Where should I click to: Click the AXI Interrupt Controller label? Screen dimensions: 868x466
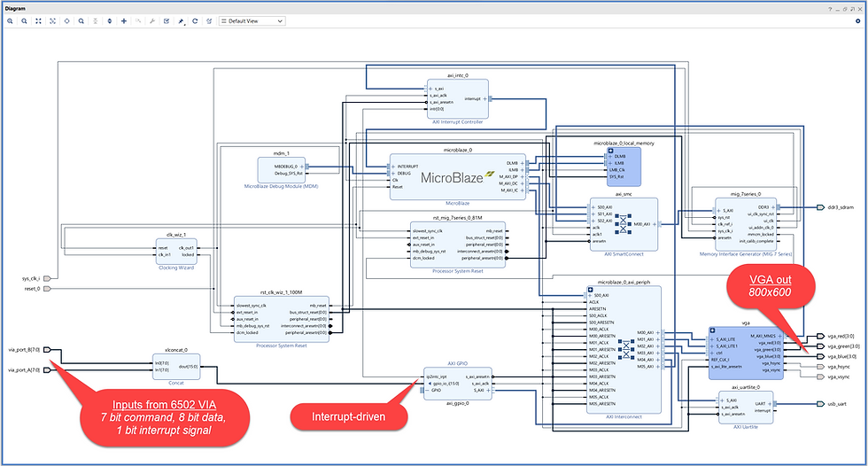coord(457,121)
